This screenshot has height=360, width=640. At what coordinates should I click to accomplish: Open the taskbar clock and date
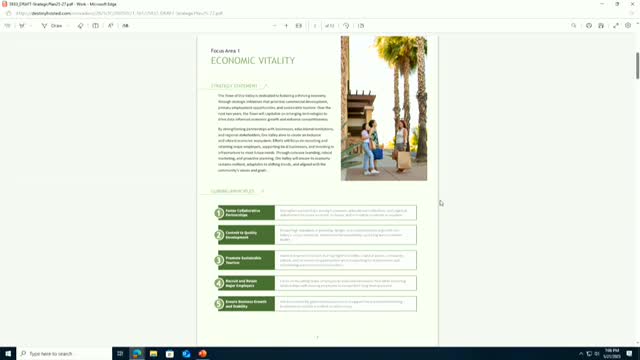click(612, 353)
